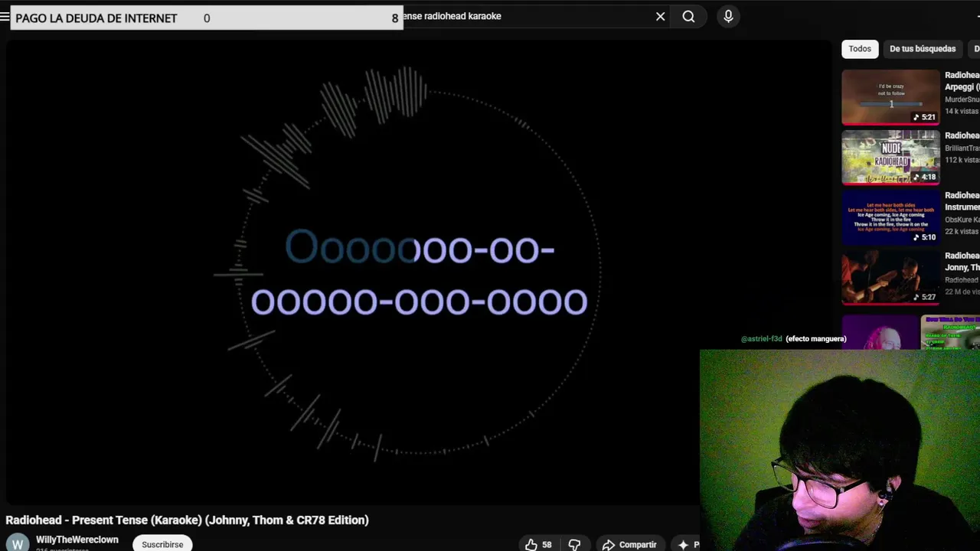Open the 'NUDE Radiohead' thumbnail showing 4:18
This screenshot has height=551, width=980.
(x=890, y=158)
